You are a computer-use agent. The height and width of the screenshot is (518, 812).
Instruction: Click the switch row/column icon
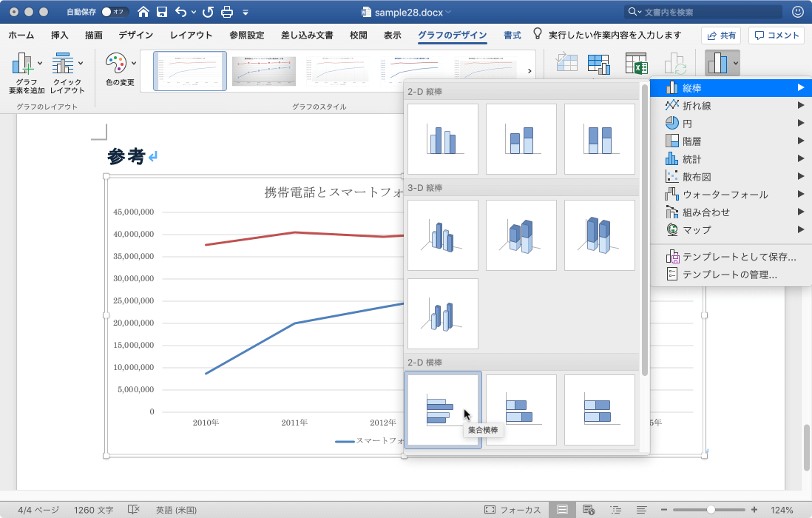566,63
